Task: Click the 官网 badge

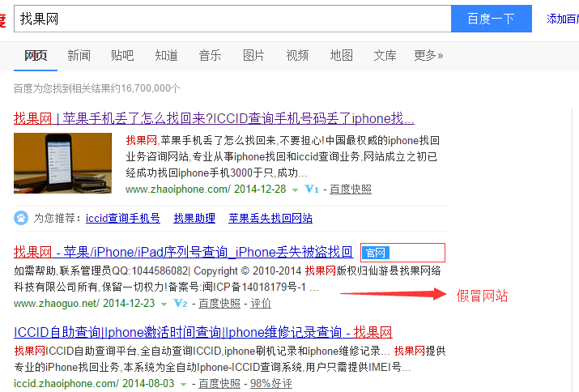Action: point(376,253)
